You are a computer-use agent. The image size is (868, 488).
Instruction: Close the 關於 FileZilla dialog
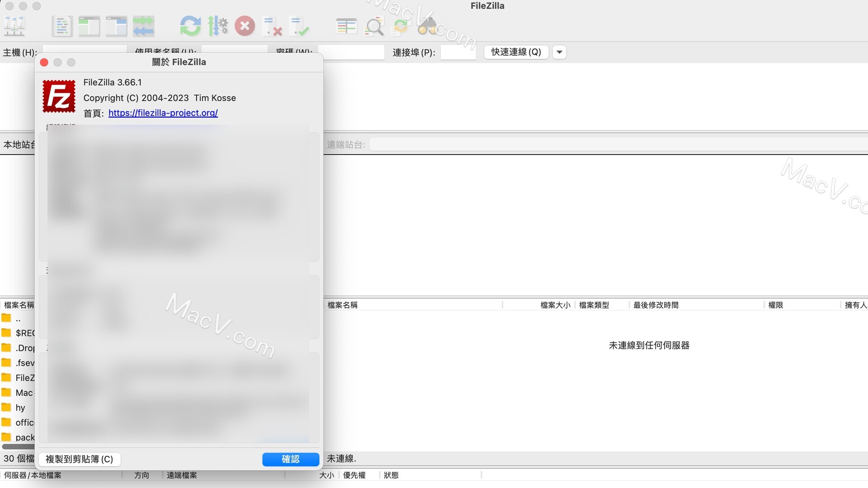(44, 62)
